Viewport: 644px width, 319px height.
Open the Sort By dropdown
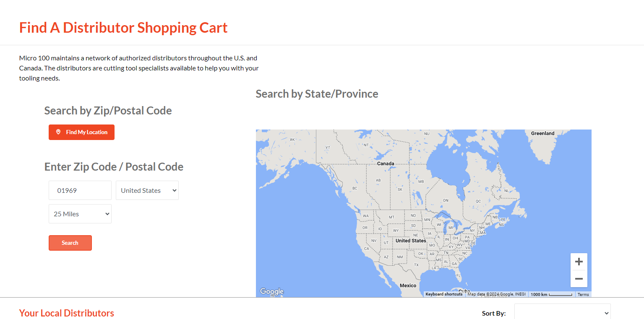[562, 312]
